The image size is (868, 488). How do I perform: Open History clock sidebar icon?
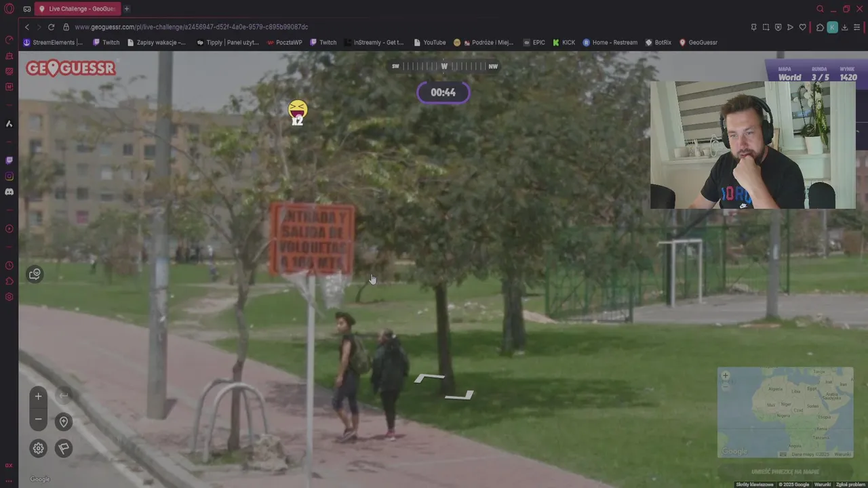(9, 265)
